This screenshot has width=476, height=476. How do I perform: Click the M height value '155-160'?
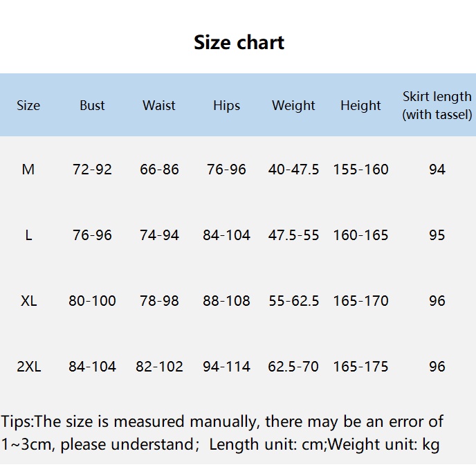pos(360,170)
